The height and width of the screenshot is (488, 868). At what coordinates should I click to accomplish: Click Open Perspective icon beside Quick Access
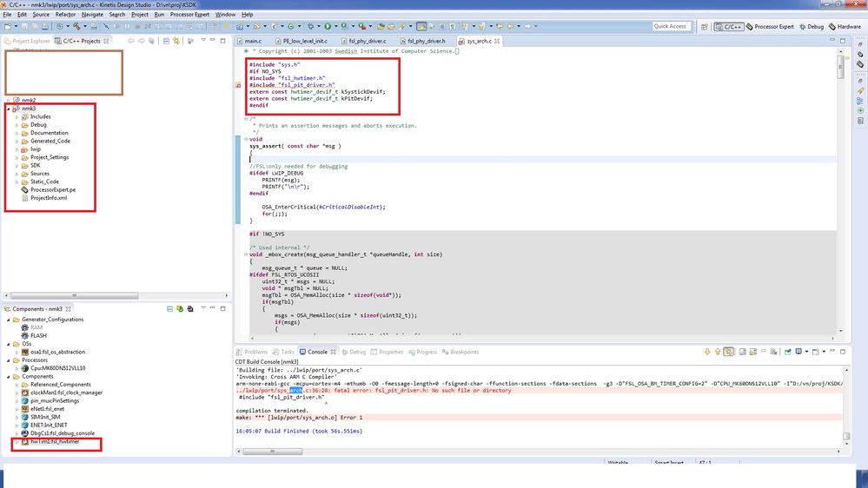(704, 27)
